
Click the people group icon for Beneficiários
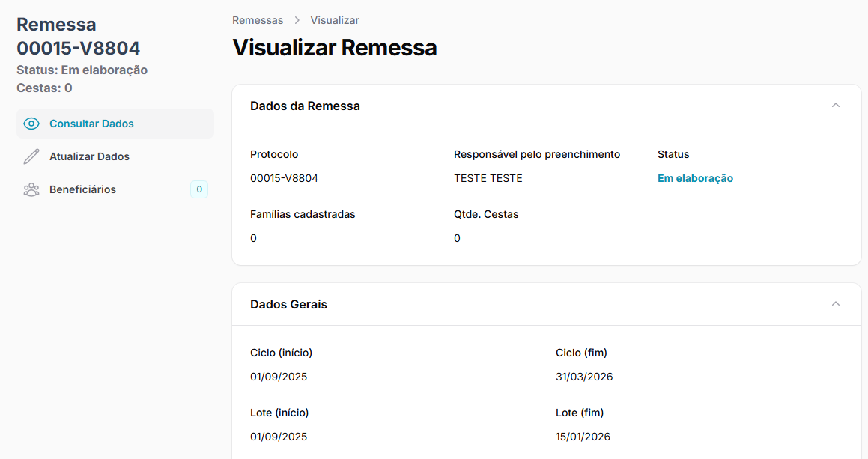click(x=31, y=189)
